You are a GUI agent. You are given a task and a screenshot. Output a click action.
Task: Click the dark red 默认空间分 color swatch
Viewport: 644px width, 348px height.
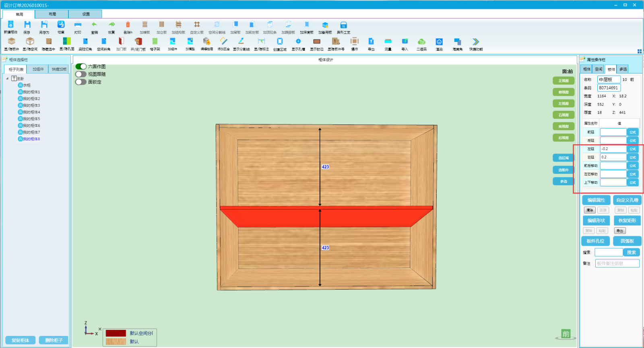coord(116,333)
